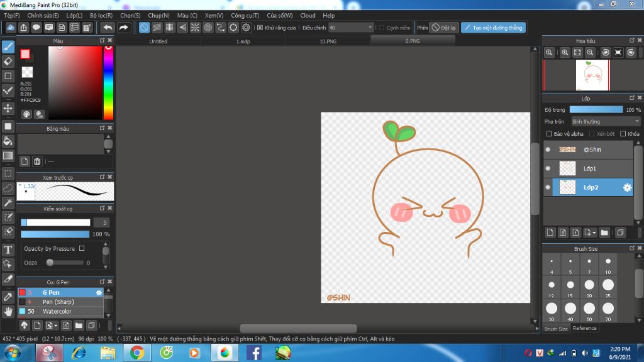
Task: Open the add brush dropdown in the brush panel
Action: click(x=52, y=326)
